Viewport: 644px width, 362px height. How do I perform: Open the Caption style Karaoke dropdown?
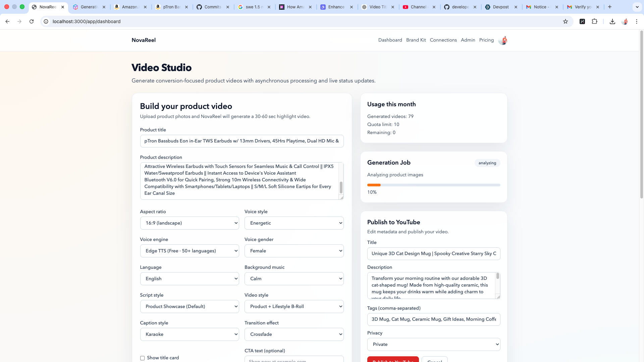click(190, 334)
